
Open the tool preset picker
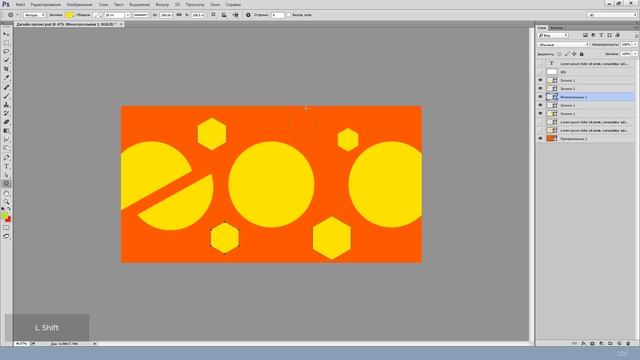click(x=12, y=15)
